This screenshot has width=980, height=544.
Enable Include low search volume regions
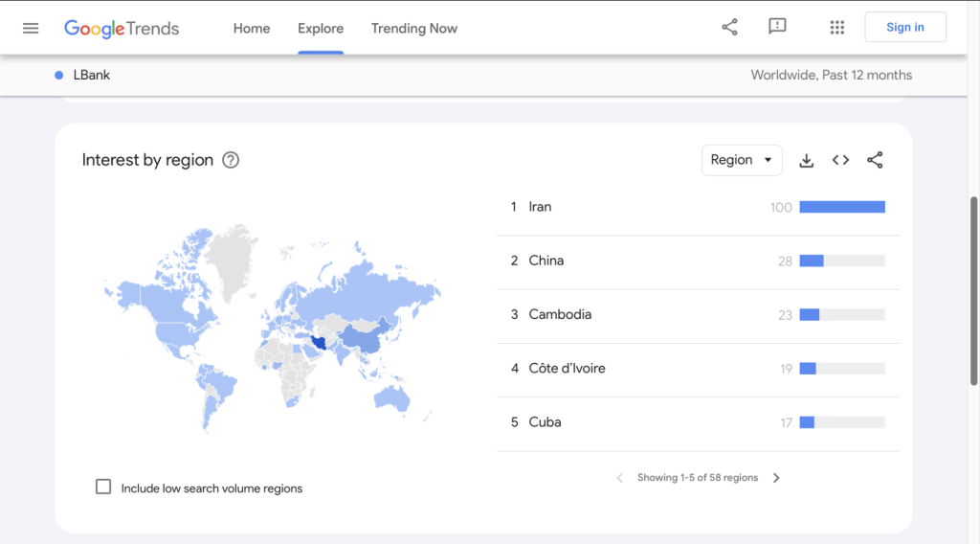coord(103,487)
